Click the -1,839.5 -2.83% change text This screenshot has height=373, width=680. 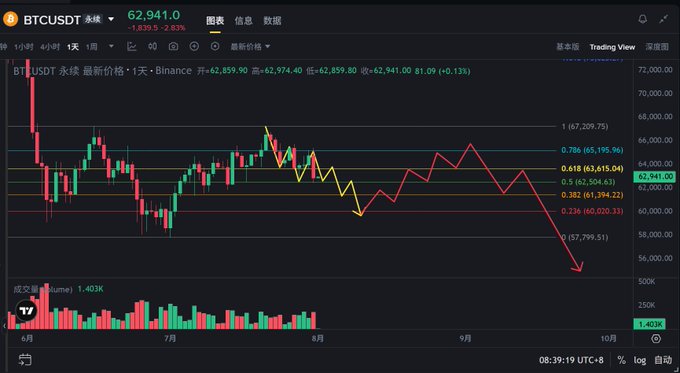(x=157, y=28)
